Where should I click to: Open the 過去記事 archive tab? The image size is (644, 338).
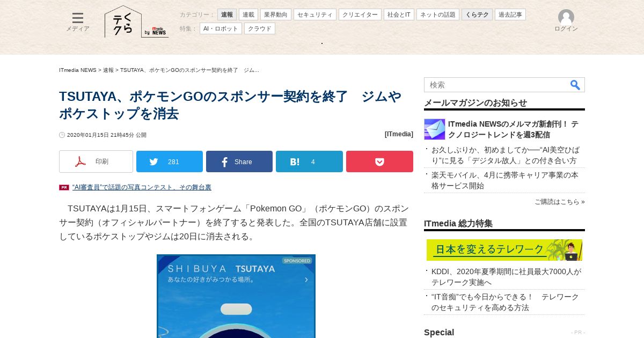[x=510, y=14]
